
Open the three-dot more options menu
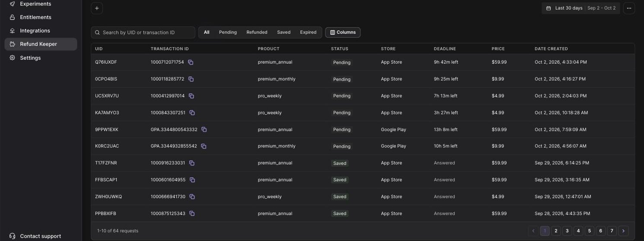click(629, 8)
